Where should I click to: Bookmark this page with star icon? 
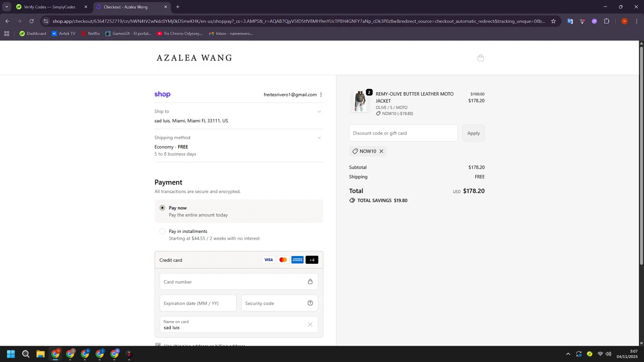tap(553, 21)
